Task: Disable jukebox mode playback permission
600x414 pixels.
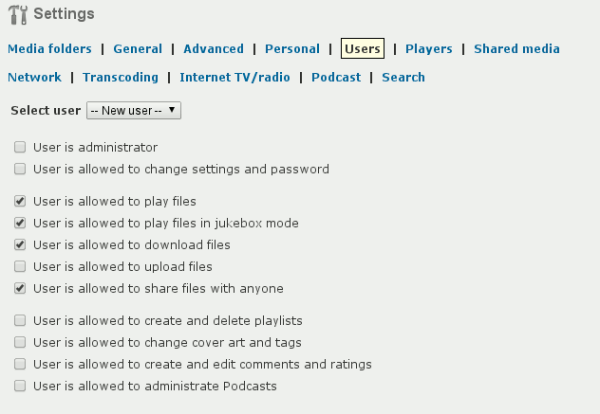Action: point(20,223)
